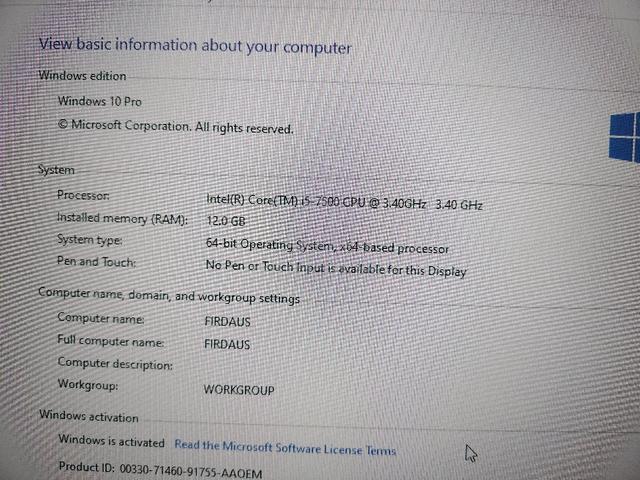Click 'View basic information about your computer' heading

pyautogui.click(x=195, y=46)
